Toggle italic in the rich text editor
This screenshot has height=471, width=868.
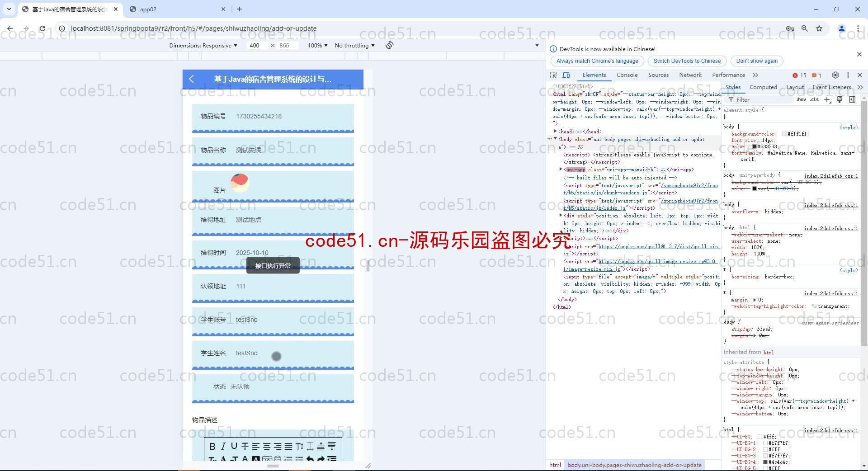[223, 447]
